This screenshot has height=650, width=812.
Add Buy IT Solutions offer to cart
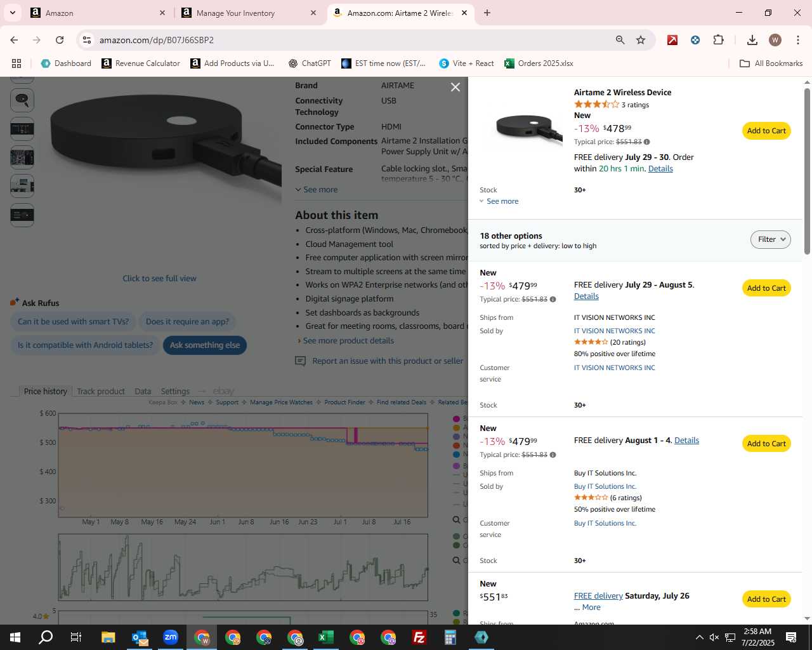[766, 444]
